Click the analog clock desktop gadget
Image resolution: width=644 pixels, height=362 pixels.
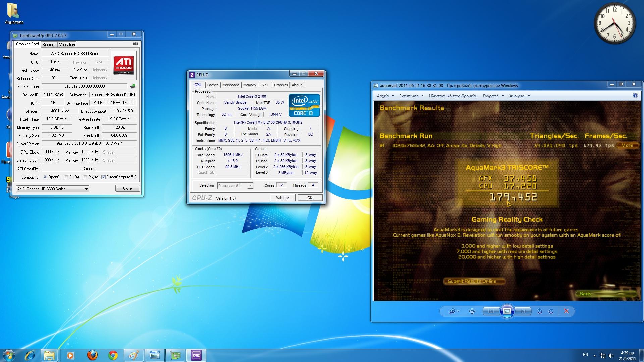point(615,23)
